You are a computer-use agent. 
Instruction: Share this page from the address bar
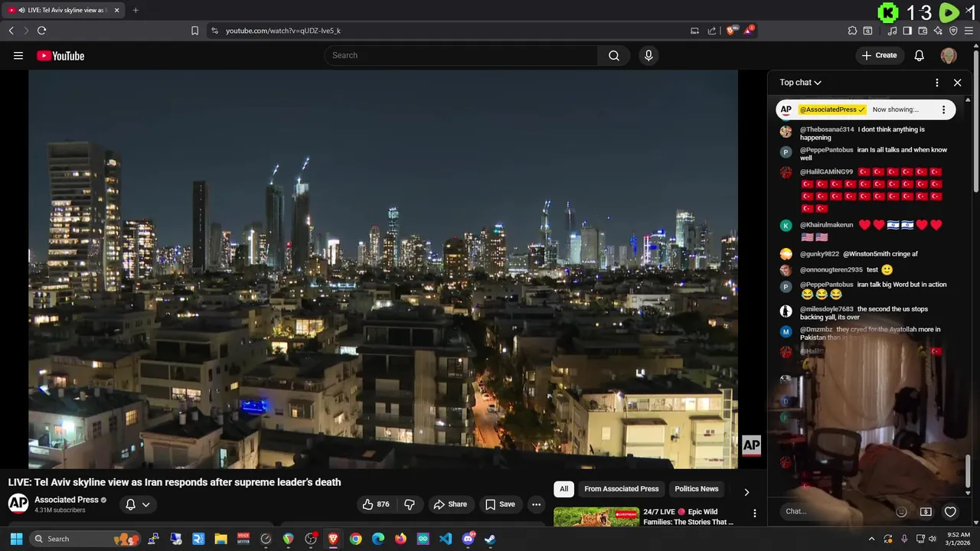pyautogui.click(x=712, y=31)
